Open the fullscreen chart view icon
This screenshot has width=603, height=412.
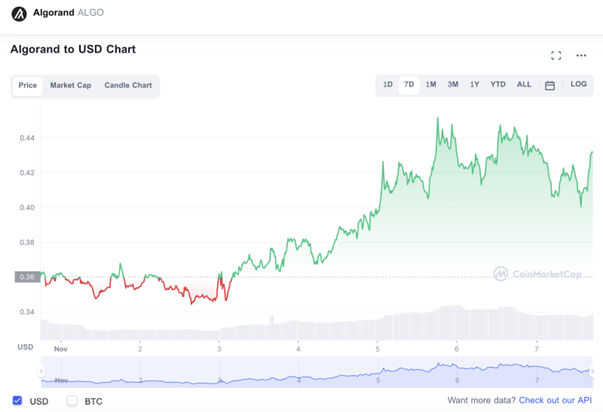[556, 55]
